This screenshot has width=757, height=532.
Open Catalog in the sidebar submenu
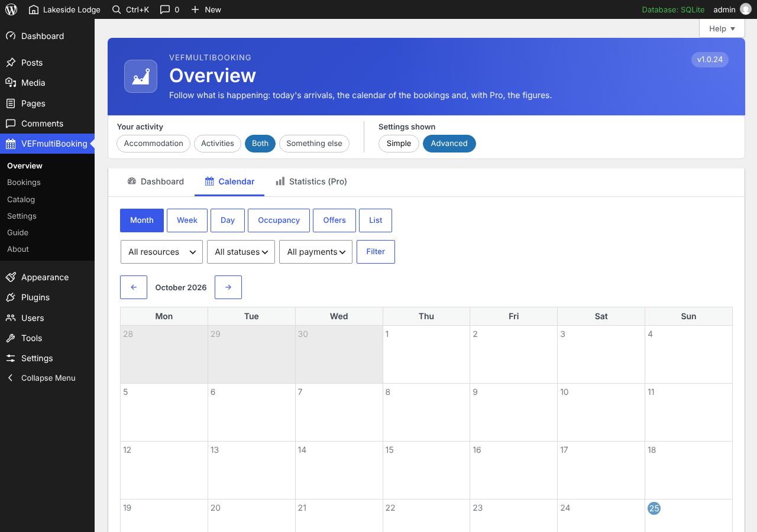click(21, 200)
